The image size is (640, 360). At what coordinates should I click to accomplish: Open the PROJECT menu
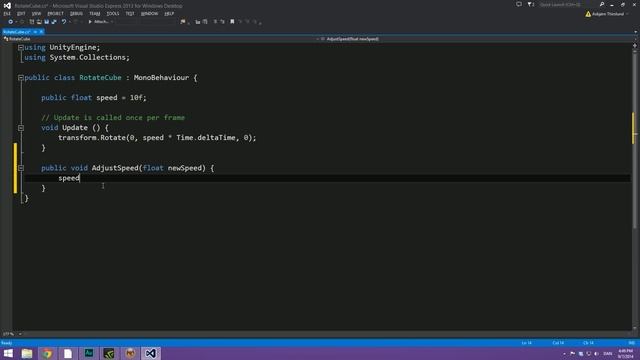click(56, 13)
